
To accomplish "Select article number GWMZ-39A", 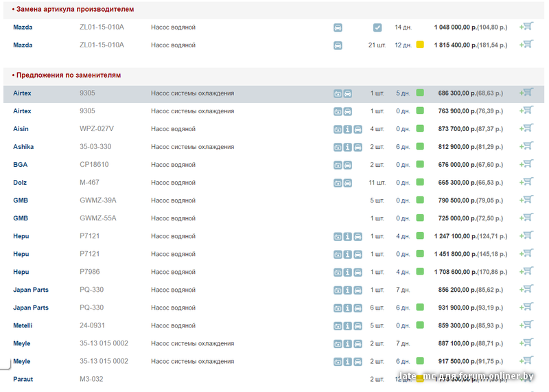I will [x=98, y=200].
